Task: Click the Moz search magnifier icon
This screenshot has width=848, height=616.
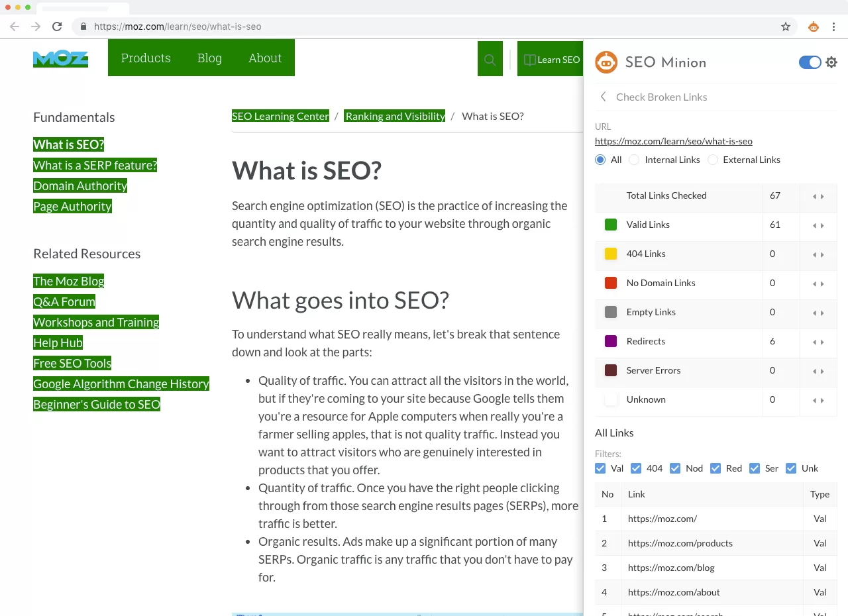Action: click(x=490, y=60)
